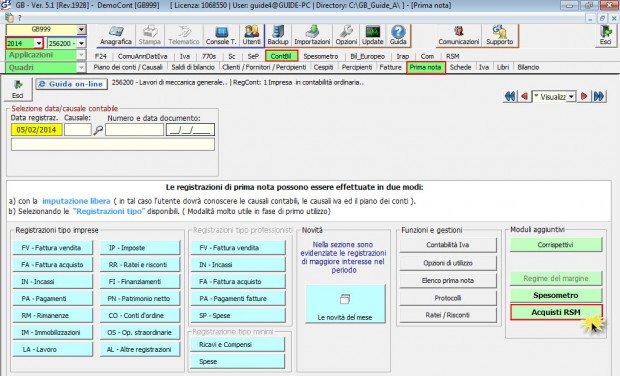Image resolution: width=620 pixels, height=376 pixels.
Task: Click FA - Fattura acquisto for imprese
Action: pos(52,265)
